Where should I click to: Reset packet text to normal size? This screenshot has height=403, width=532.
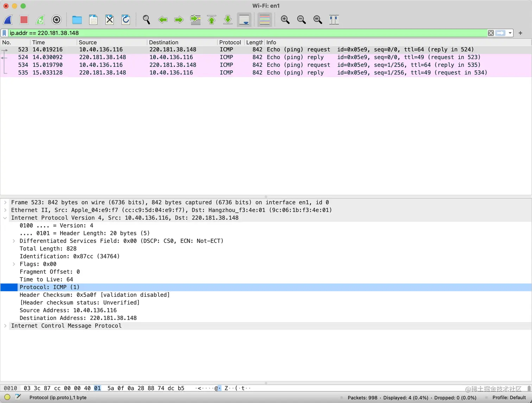(x=317, y=20)
